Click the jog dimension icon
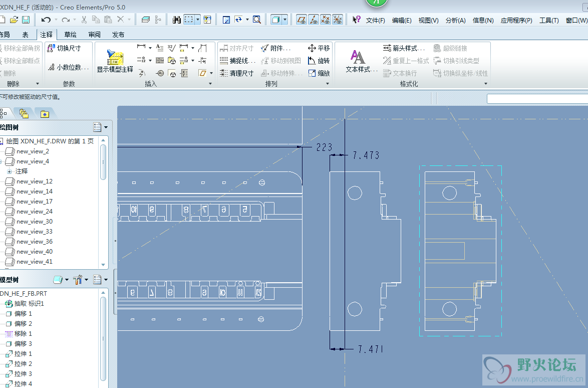The width and height of the screenshot is (588, 388). 202,48
